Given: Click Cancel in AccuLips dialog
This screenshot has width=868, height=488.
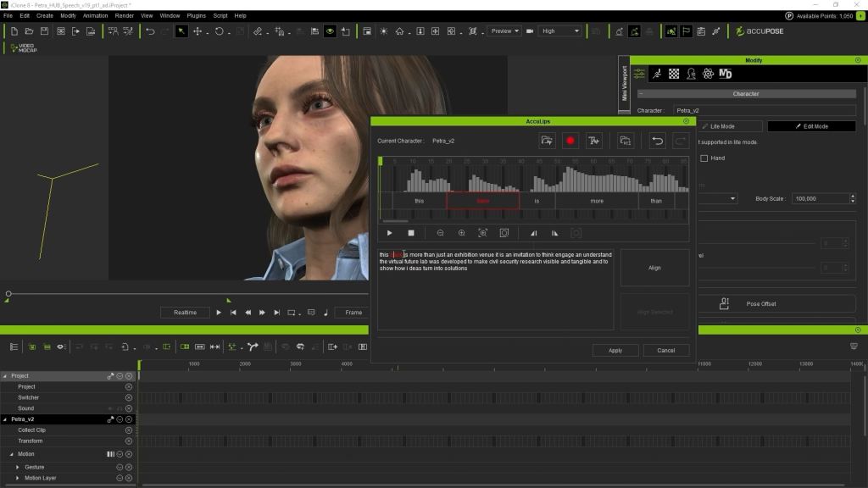Looking at the screenshot, I should (x=666, y=351).
